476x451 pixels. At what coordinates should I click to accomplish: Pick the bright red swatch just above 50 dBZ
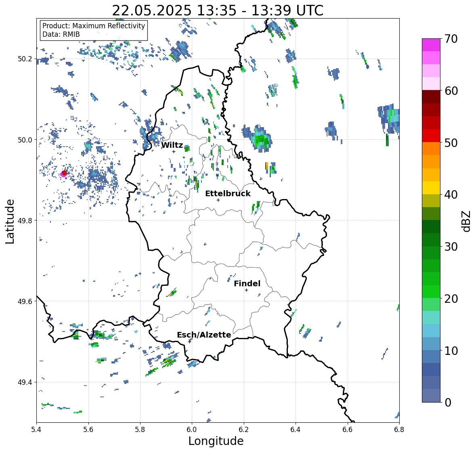coord(431,136)
